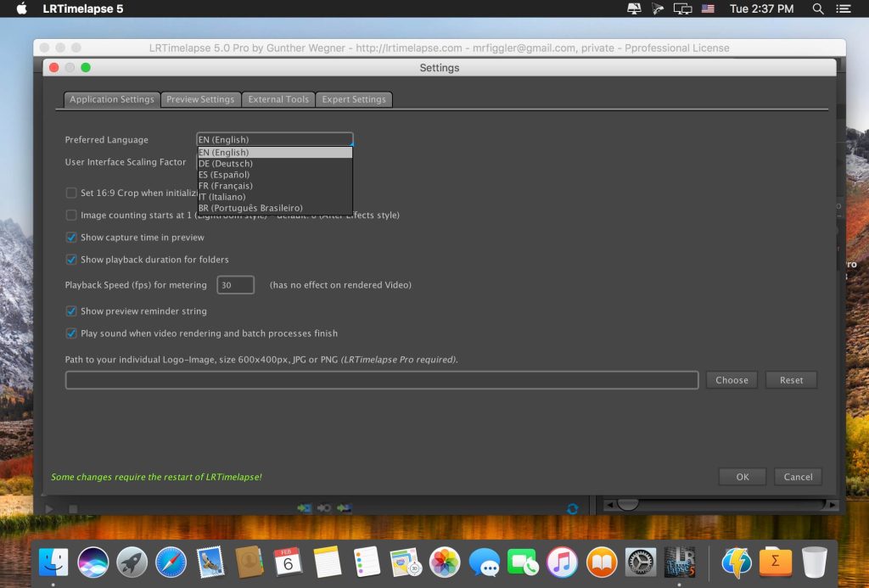
Task: Select DE (Deutsch) from the language list
Action: pos(226,164)
